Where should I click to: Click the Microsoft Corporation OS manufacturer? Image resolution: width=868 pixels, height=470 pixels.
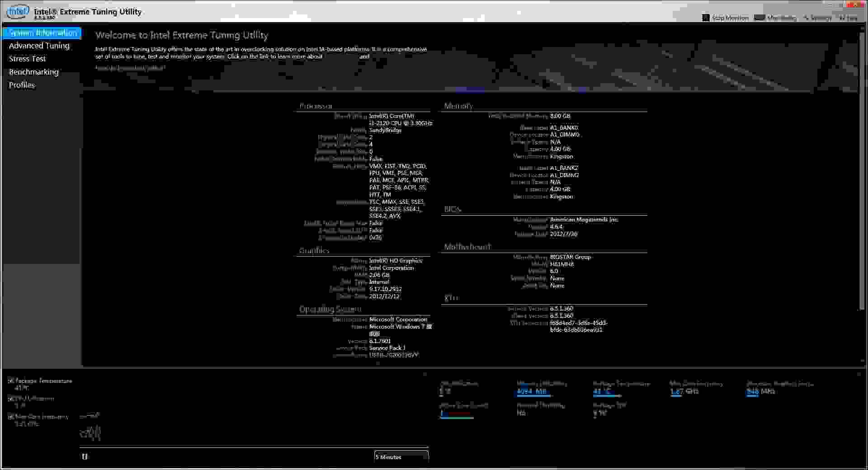click(398, 320)
